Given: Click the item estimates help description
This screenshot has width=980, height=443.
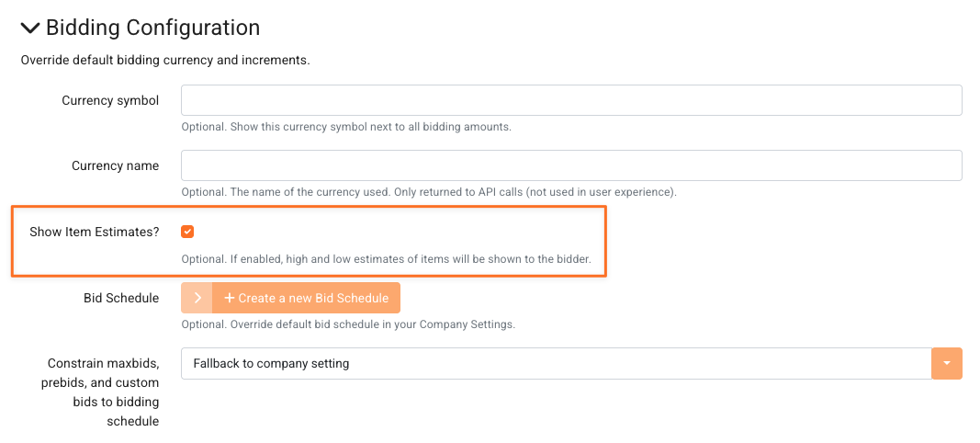Looking at the screenshot, I should click(x=386, y=259).
